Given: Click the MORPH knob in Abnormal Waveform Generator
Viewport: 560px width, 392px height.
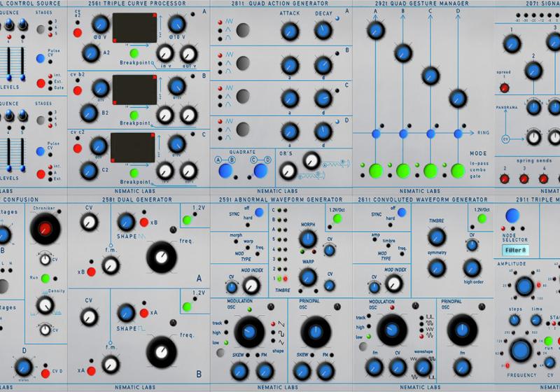Looking at the screenshot, I should point(308,239).
